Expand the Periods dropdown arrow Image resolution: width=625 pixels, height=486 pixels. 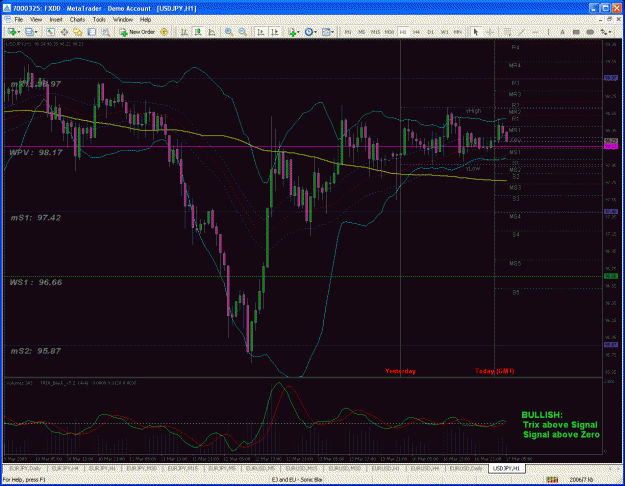coord(315,32)
